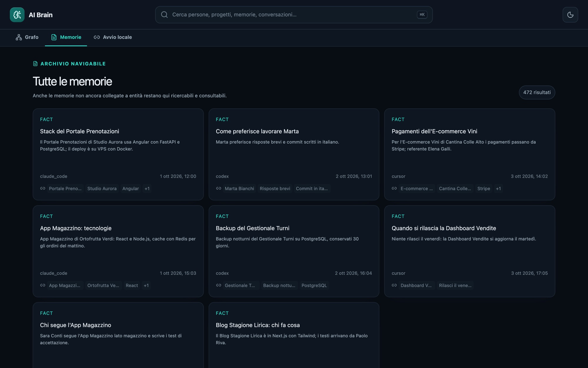
Task: Open 'Blog Stagione Lirica: chi fa cosa'
Action: (x=294, y=335)
